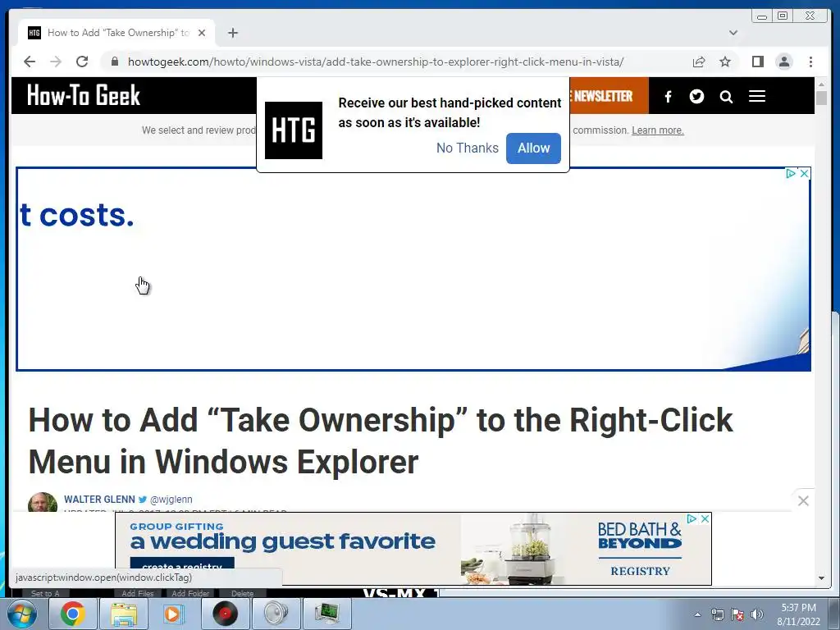Allow notifications from HTG
Screen dimensions: 840x630
pos(533,148)
